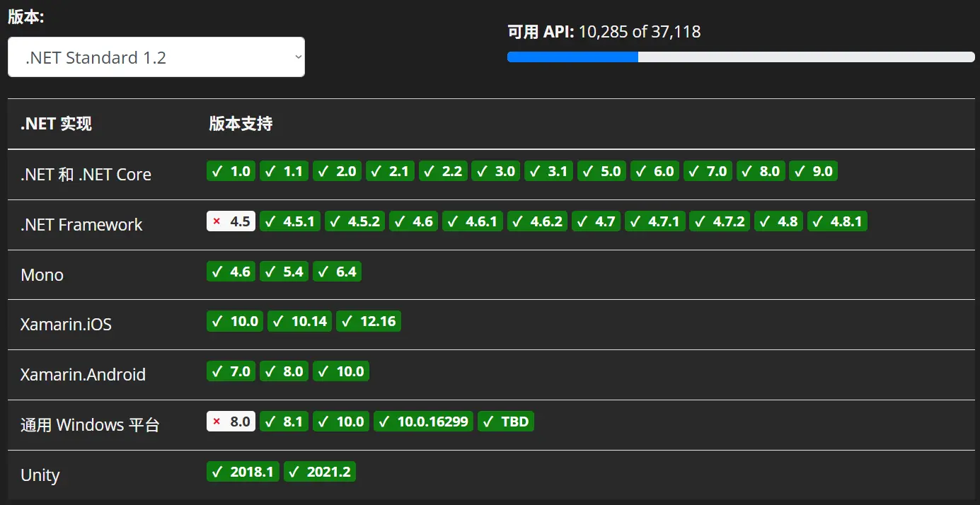Click the Windows 10.0.16299 badge

tap(423, 422)
